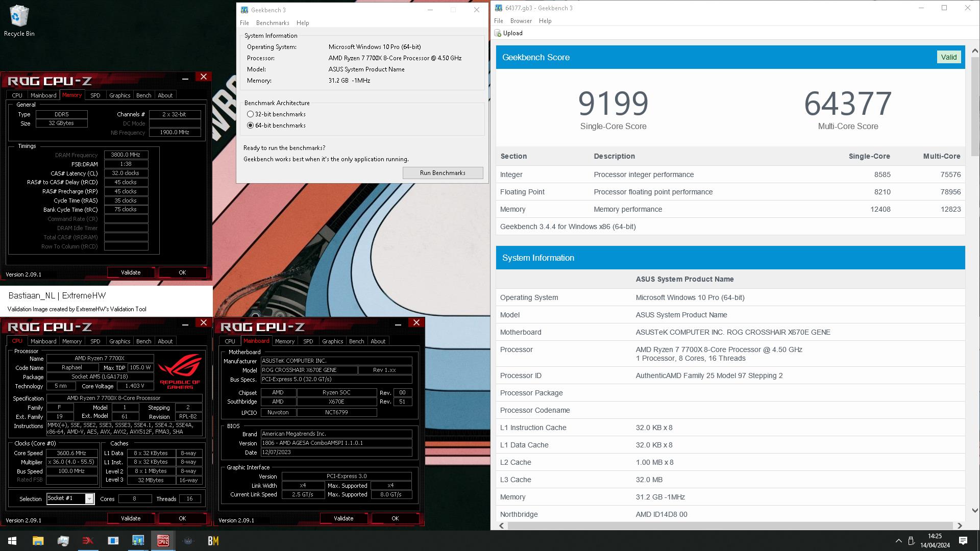Close the Geekbench 3 launcher window

click(477, 10)
